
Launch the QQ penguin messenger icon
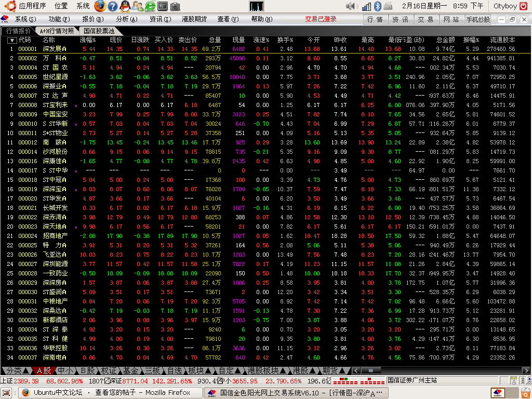click(x=125, y=6)
